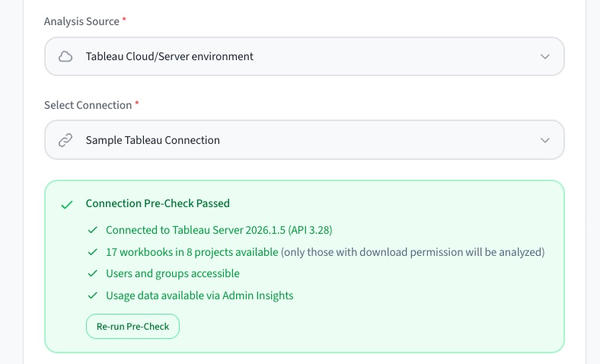This screenshot has height=364, width=600.
Task: Click the Connection Pre-Check Passed heading
Action: [x=158, y=203]
